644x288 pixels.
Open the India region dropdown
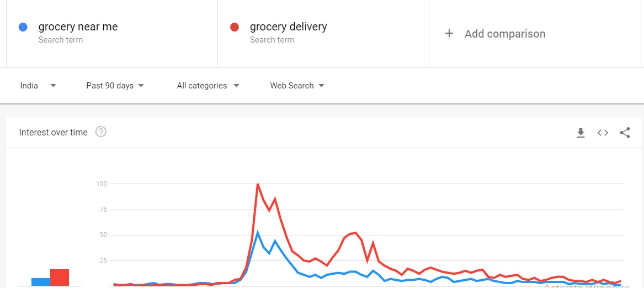pos(38,86)
